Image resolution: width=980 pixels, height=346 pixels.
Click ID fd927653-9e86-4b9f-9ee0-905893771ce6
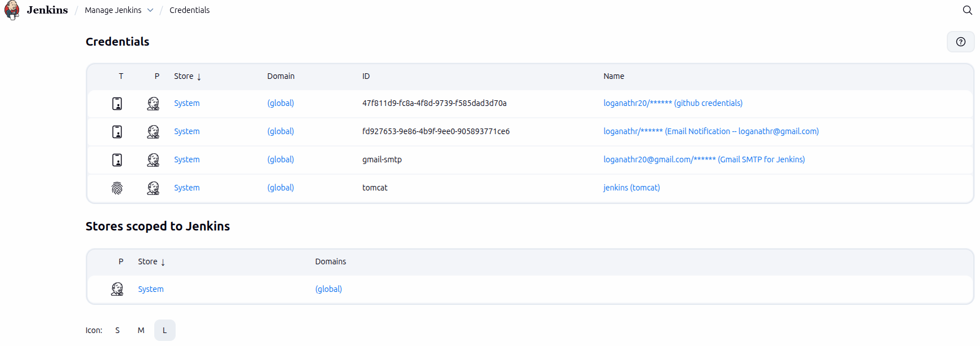(436, 131)
